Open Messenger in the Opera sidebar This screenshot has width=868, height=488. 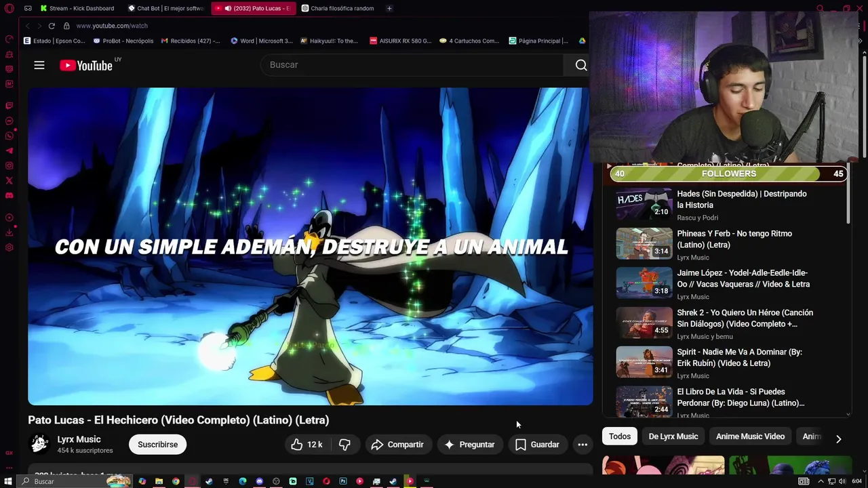9,121
